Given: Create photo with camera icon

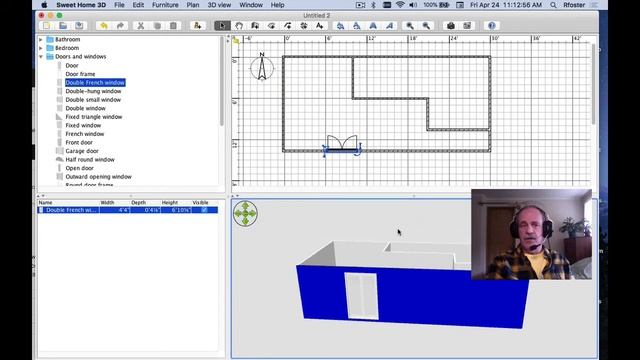Looking at the screenshot, I should click(x=451, y=26).
